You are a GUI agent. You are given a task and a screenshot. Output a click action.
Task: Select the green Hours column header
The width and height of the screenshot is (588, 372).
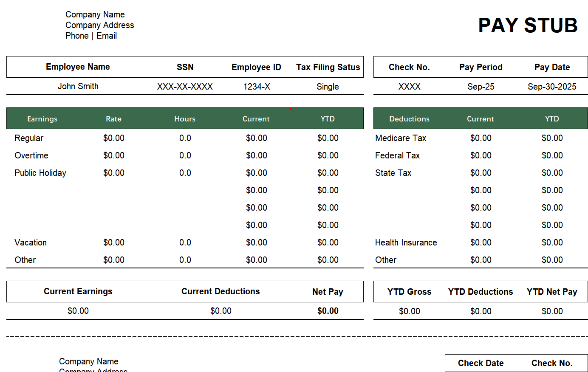coord(185,119)
